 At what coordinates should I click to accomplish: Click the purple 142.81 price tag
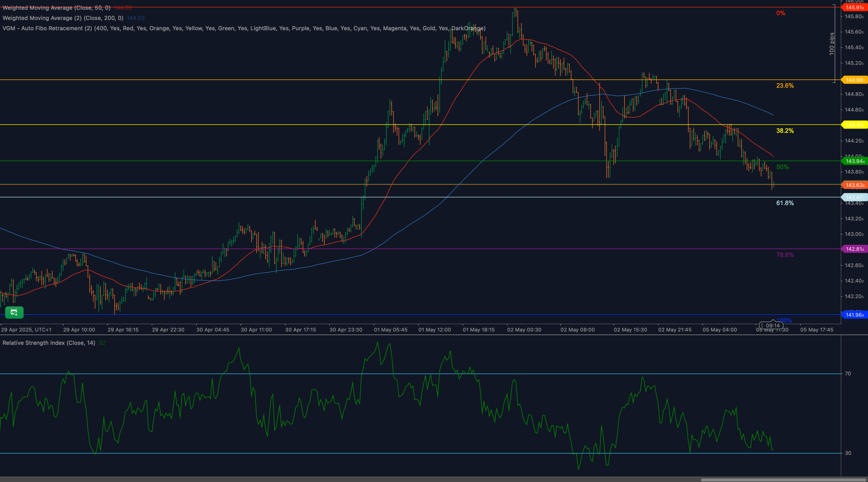(854, 249)
